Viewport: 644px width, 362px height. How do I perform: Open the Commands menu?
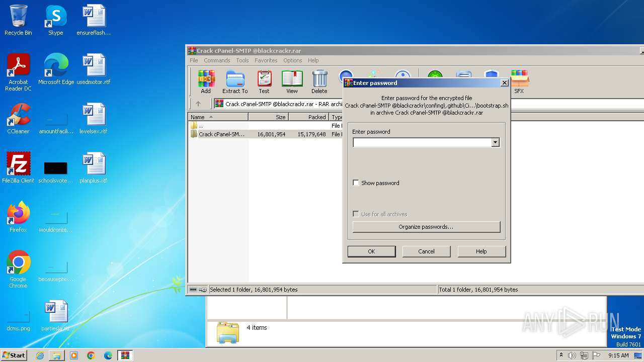217,60
